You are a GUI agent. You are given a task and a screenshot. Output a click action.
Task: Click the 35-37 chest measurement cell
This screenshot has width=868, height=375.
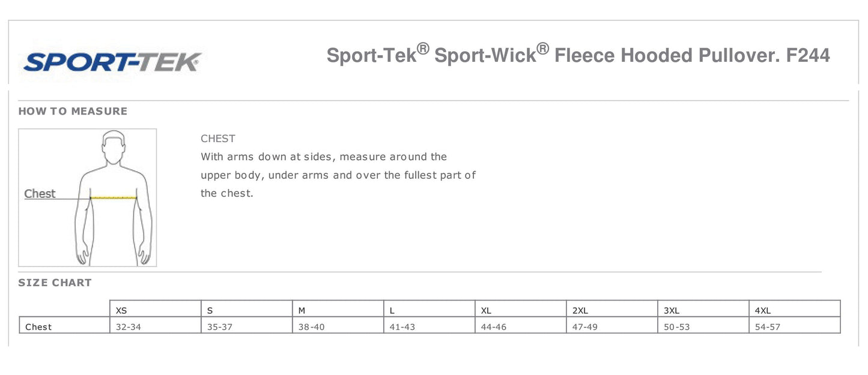(x=219, y=327)
